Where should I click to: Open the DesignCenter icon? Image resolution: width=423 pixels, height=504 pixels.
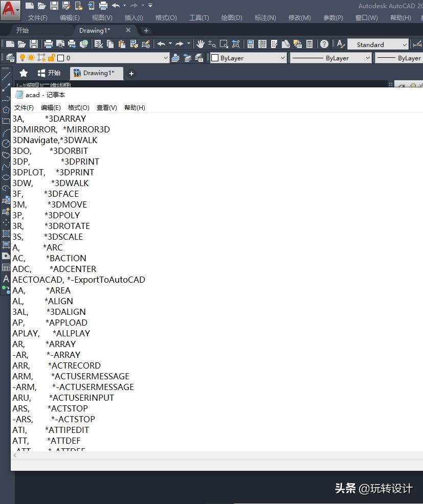click(x=262, y=44)
